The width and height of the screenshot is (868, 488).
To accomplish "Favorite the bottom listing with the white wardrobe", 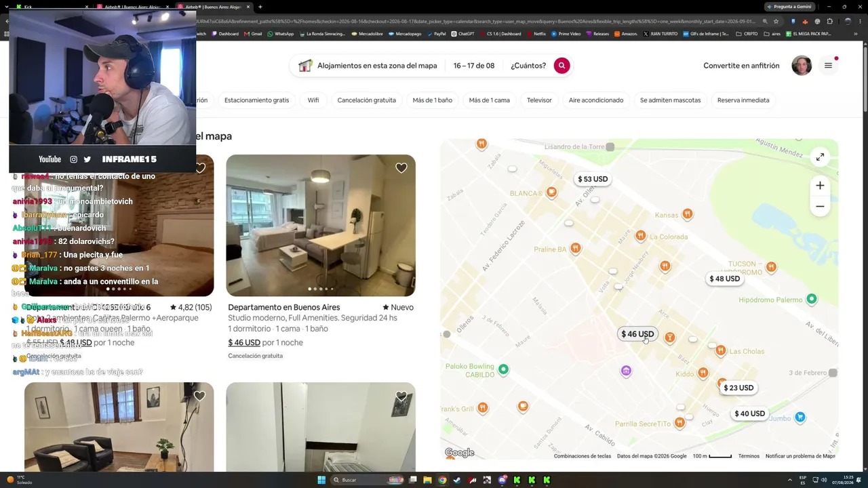I will [401, 396].
